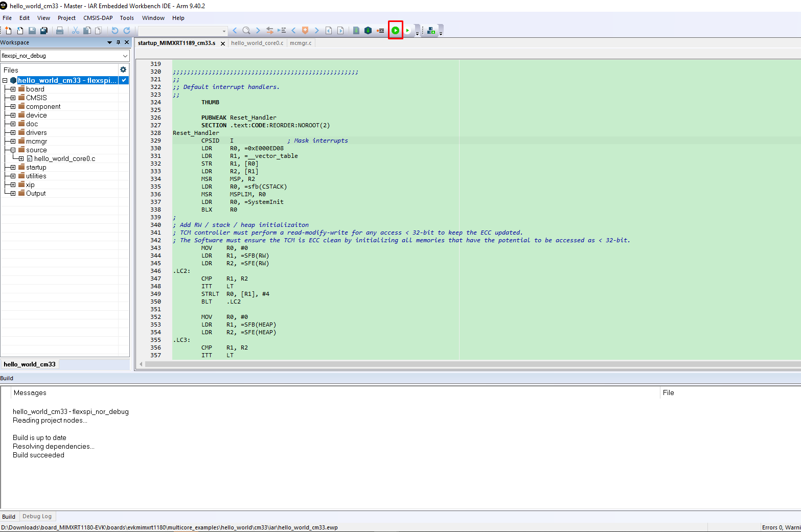Click the Make build icon in toolbar
The width and height of the screenshot is (801, 532).
pos(368,31)
